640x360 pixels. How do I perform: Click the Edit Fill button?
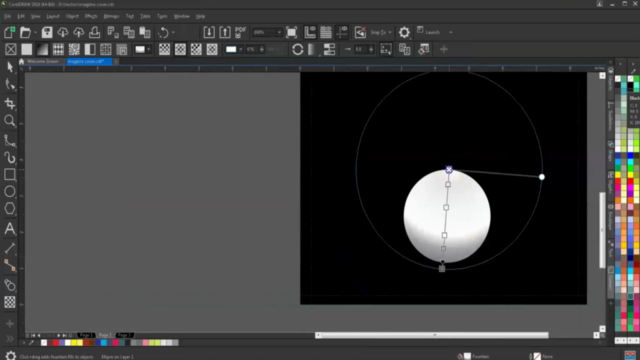coord(424,49)
